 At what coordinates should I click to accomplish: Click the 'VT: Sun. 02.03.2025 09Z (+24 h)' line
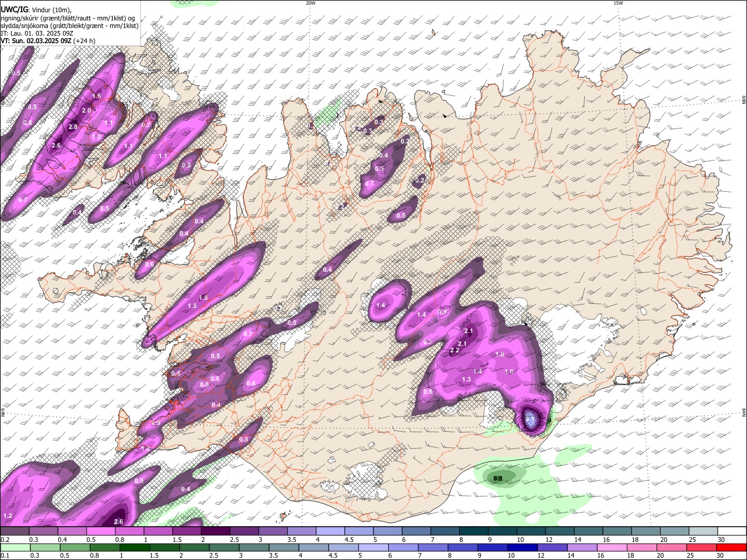48,41
